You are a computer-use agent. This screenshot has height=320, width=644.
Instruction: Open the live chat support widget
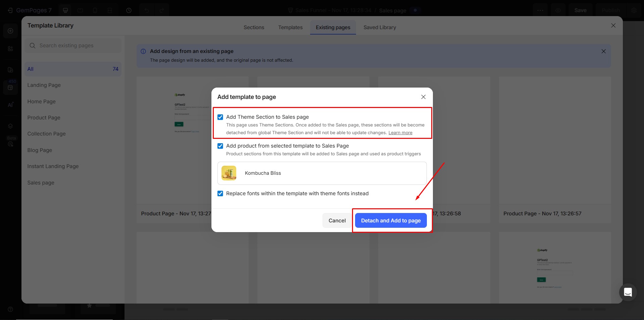coord(628,292)
